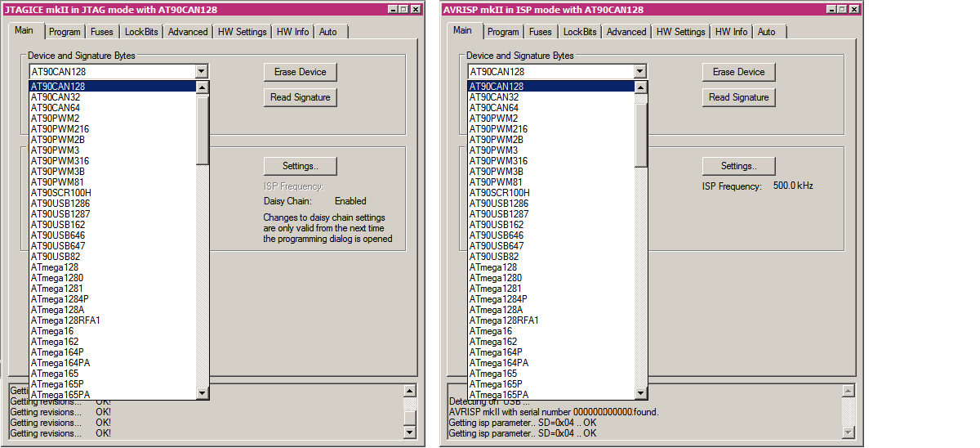Select ATmega165PA in AVRISP device list
Screen dimensions: 980x448
(x=551, y=395)
